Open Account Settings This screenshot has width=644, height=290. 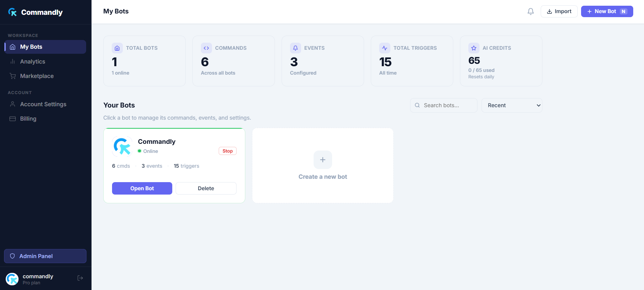click(45, 104)
